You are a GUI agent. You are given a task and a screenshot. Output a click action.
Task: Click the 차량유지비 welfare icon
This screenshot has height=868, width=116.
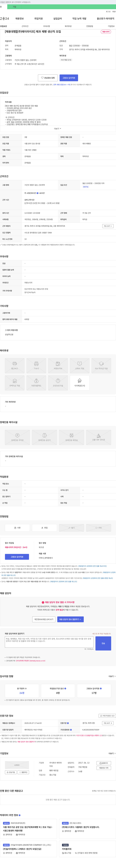pyautogui.click(x=58, y=366)
